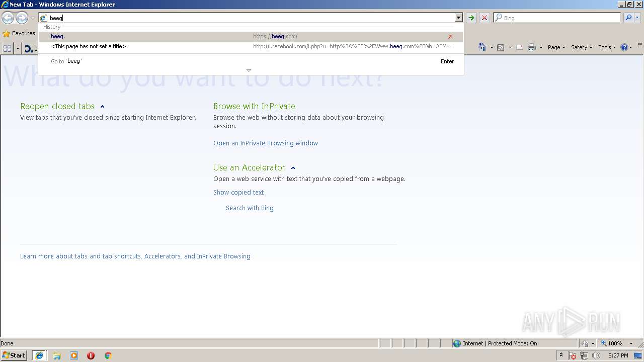Click the network connection tray icon
This screenshot has height=362, width=644.
point(585,355)
